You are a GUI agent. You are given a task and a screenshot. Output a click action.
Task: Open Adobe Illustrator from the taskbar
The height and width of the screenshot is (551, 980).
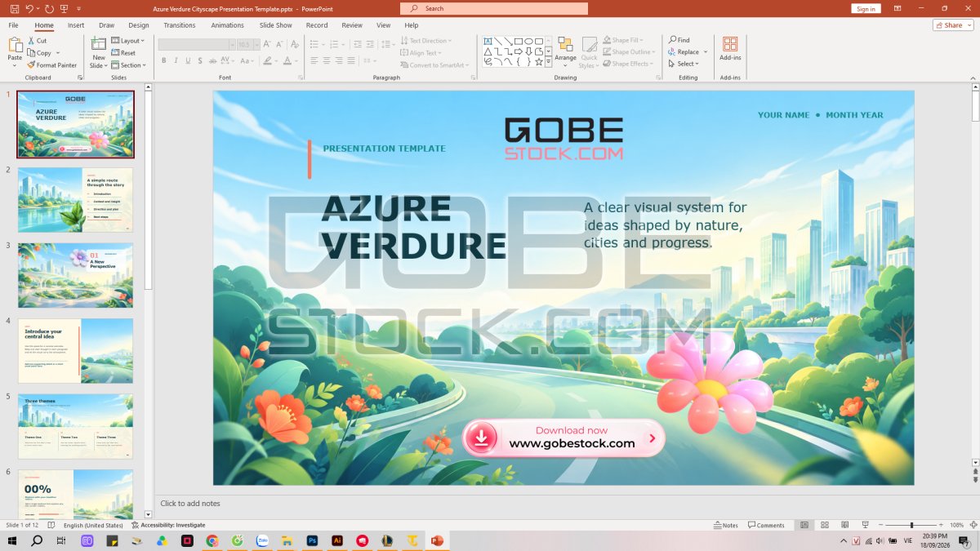tap(336, 540)
